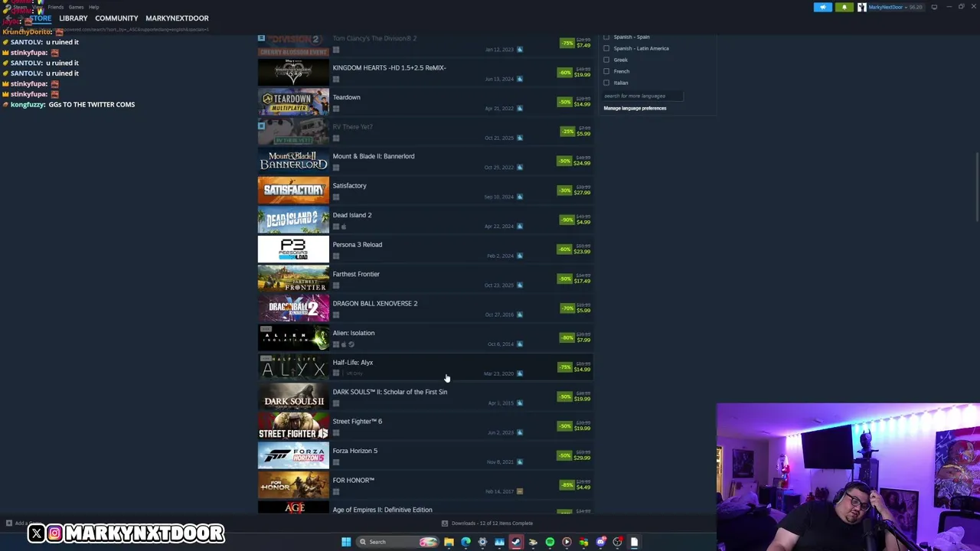
Task: Open the Help menu
Action: [93, 7]
